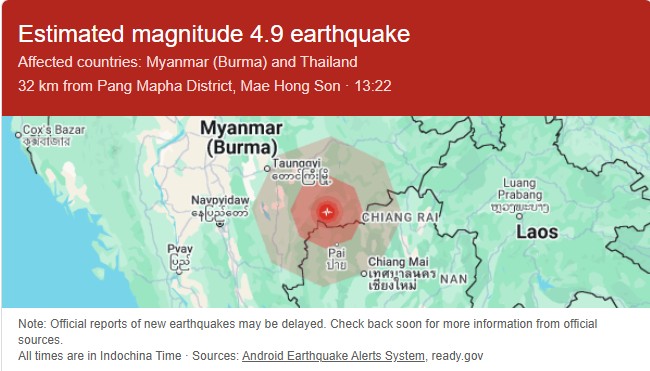Click the Luang Prabang city marker dot
The image size is (650, 371).
coord(519,216)
